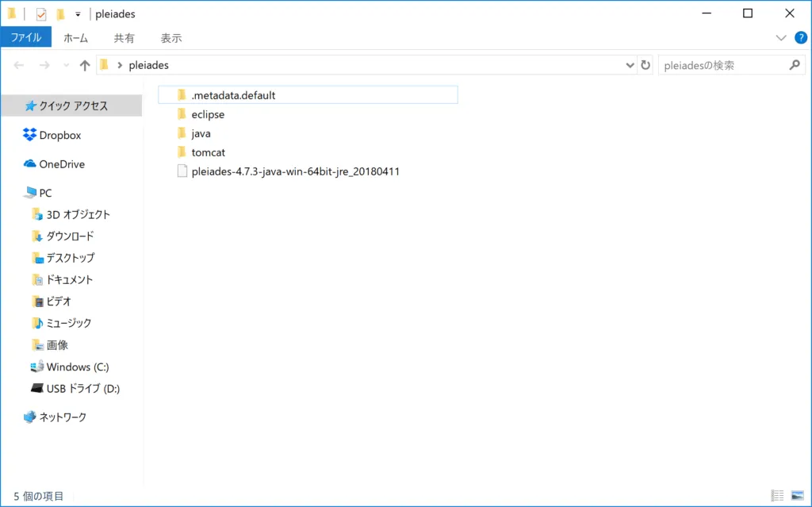This screenshot has height=507, width=812.
Task: Click the Back navigation arrow
Action: tap(19, 65)
